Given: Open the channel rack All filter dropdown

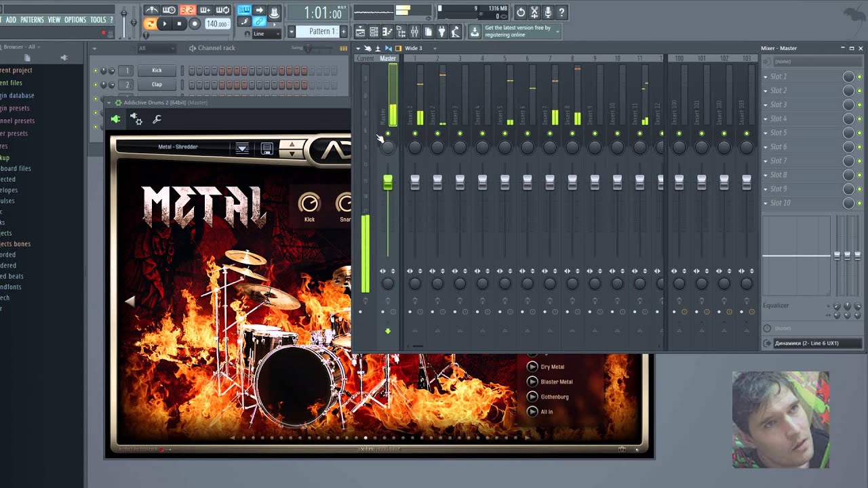Looking at the screenshot, I should pos(156,48).
